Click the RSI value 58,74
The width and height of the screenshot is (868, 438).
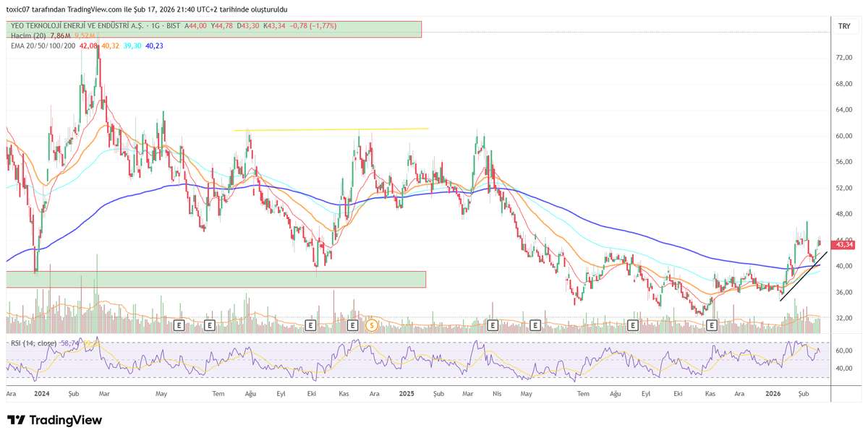pos(69,343)
